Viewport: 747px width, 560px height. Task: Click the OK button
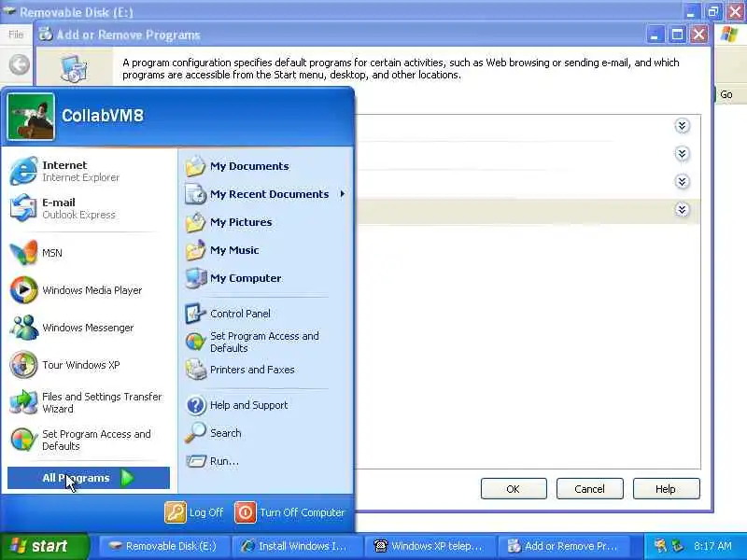(x=514, y=489)
